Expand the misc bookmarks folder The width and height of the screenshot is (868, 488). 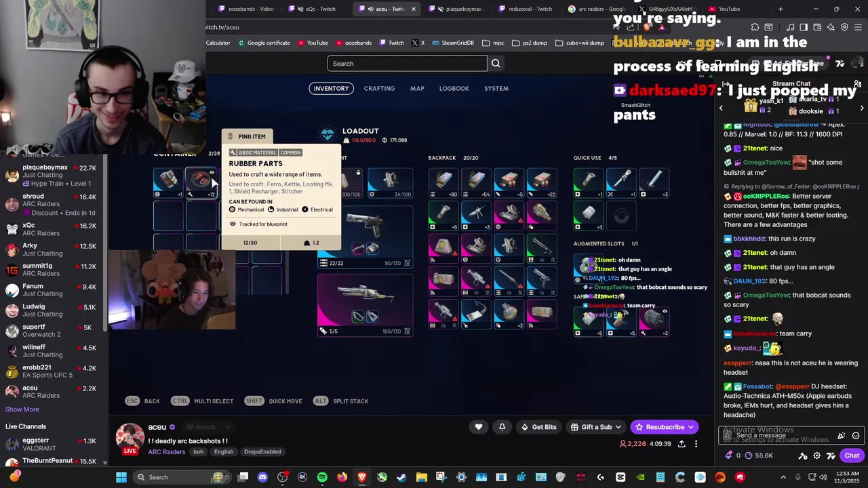493,43
